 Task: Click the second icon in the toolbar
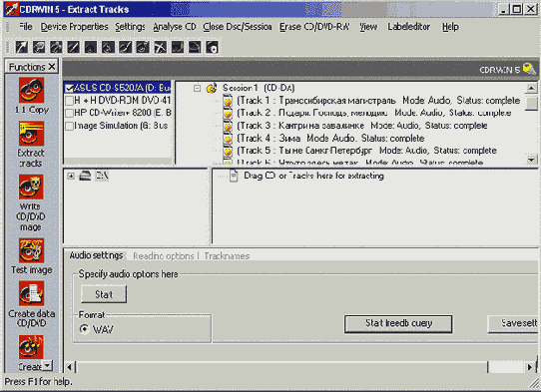click(39, 47)
